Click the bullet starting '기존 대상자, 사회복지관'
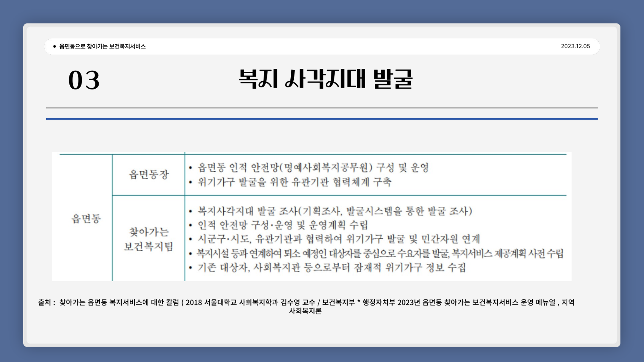Screen dimensions: 644x362 (331, 267)
